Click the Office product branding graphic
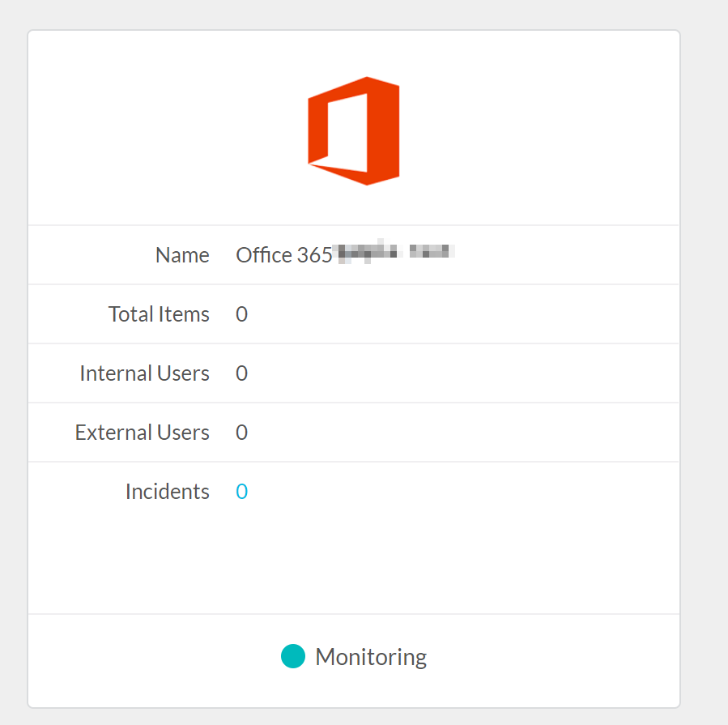Image resolution: width=728 pixels, height=725 pixels. coord(352,130)
